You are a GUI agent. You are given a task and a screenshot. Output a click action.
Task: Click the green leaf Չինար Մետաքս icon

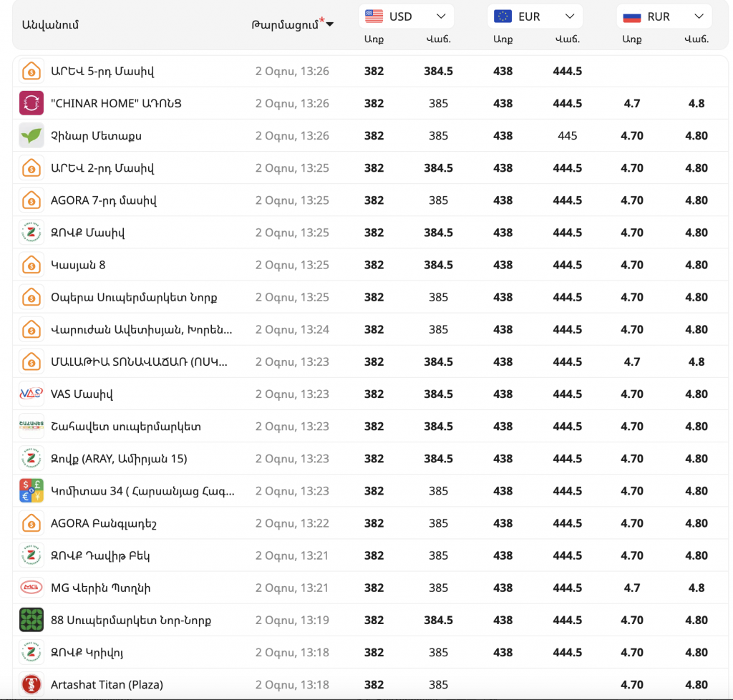point(31,136)
